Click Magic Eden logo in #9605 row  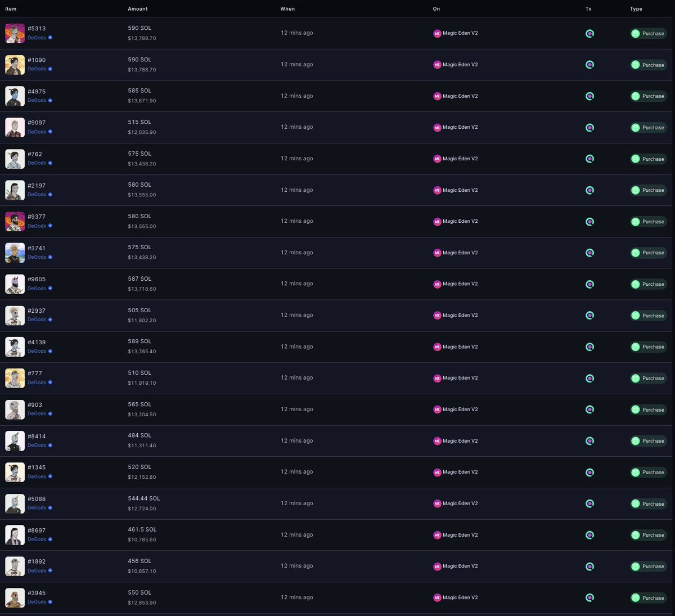437,284
